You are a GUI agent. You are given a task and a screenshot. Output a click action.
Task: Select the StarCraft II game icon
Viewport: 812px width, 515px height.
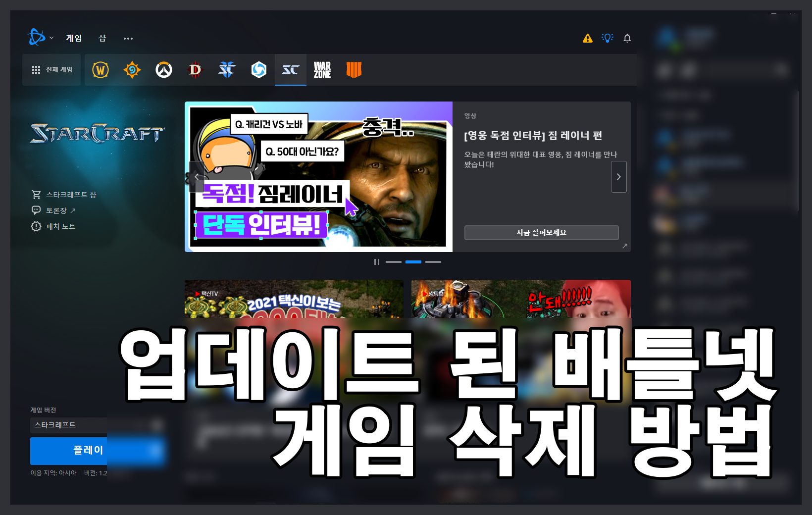point(227,70)
